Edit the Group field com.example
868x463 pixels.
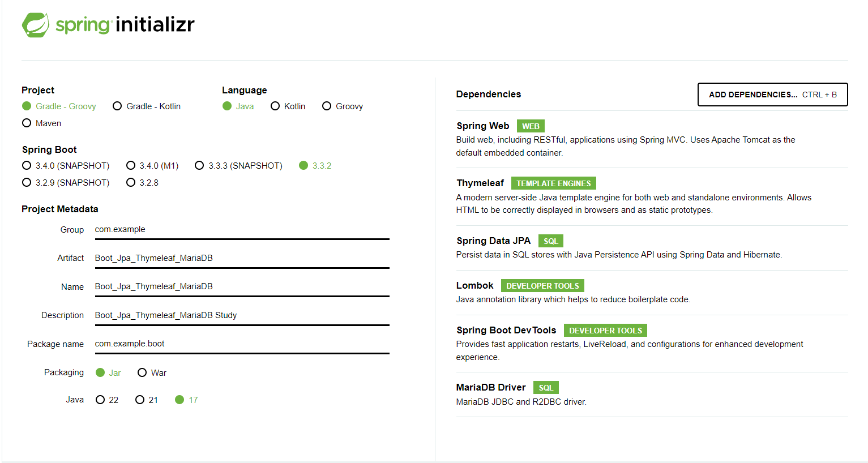[242, 229]
